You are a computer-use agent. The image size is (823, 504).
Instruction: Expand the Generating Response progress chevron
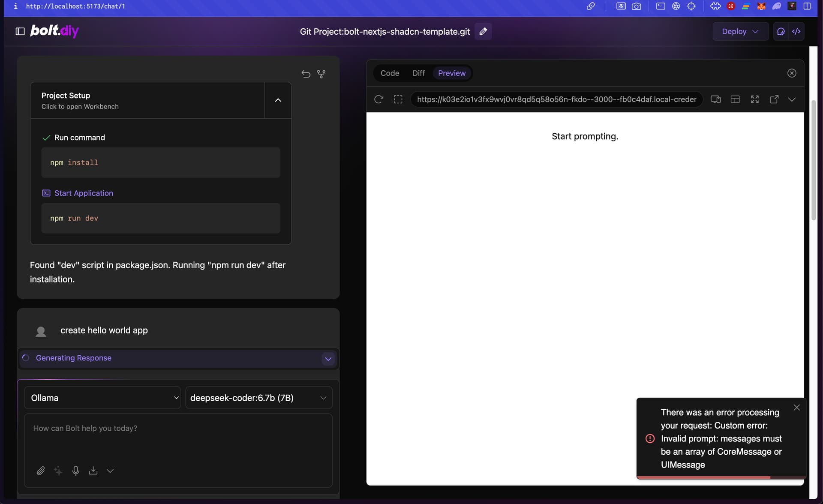coord(328,359)
